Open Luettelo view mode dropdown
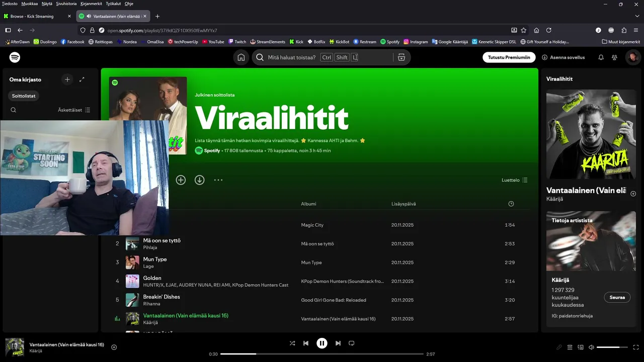 [x=515, y=180]
